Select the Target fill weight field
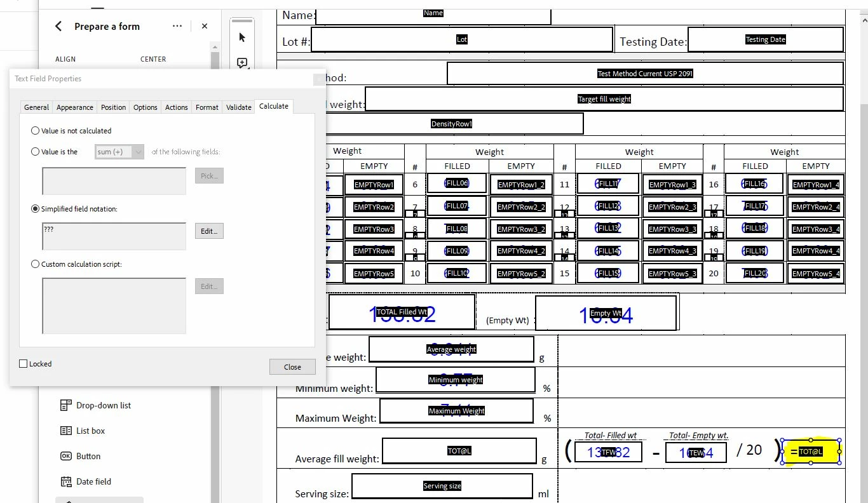 point(604,99)
